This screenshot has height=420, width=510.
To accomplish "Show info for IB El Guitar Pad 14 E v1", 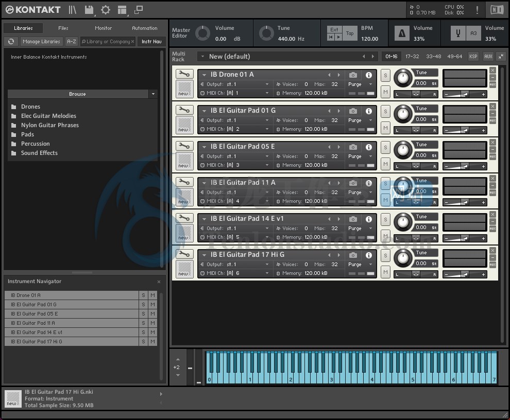I will point(368,219).
